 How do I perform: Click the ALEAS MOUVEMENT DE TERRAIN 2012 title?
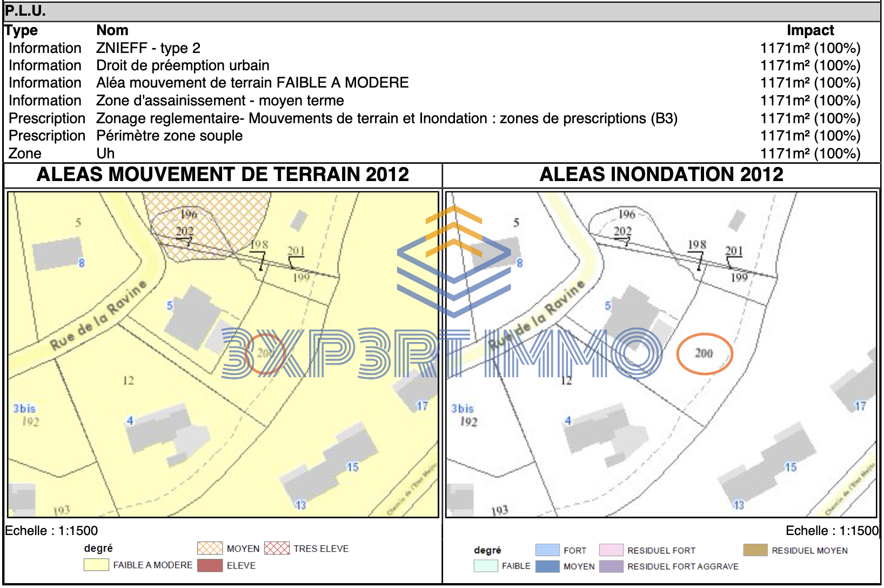click(223, 175)
